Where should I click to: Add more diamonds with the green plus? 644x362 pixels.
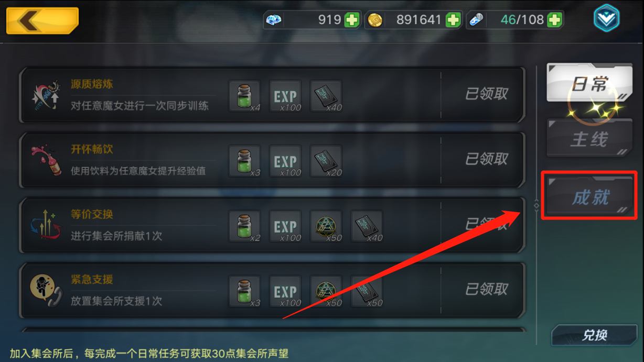[352, 20]
